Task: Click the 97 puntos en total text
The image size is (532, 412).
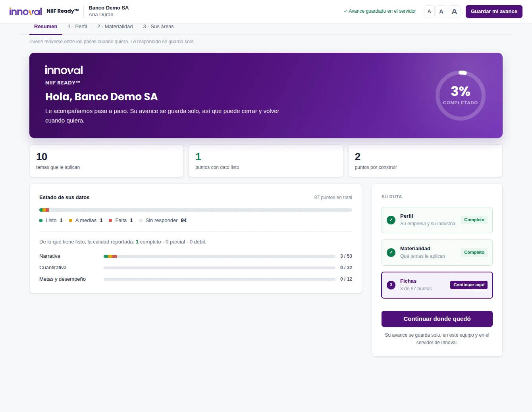Action: [x=333, y=197]
